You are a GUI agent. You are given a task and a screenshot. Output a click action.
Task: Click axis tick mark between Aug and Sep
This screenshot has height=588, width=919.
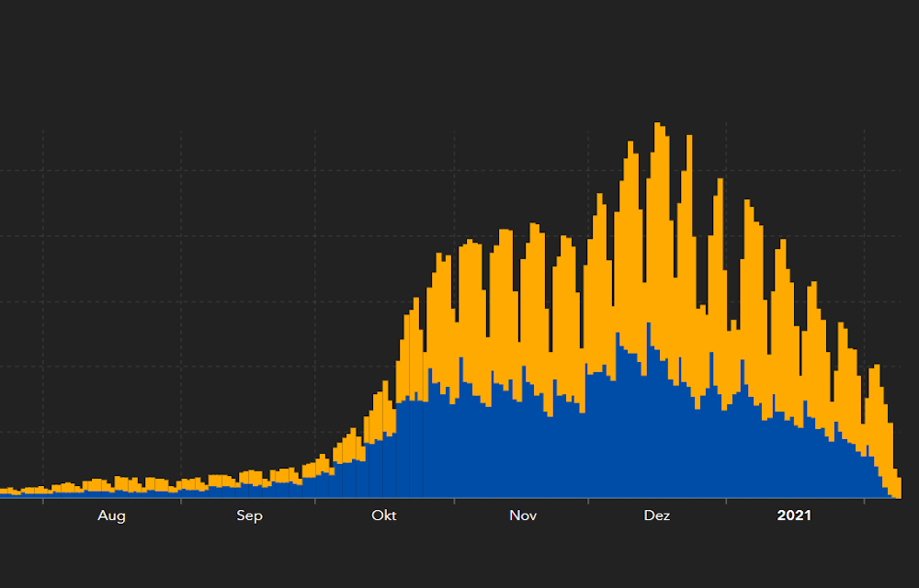(181, 501)
